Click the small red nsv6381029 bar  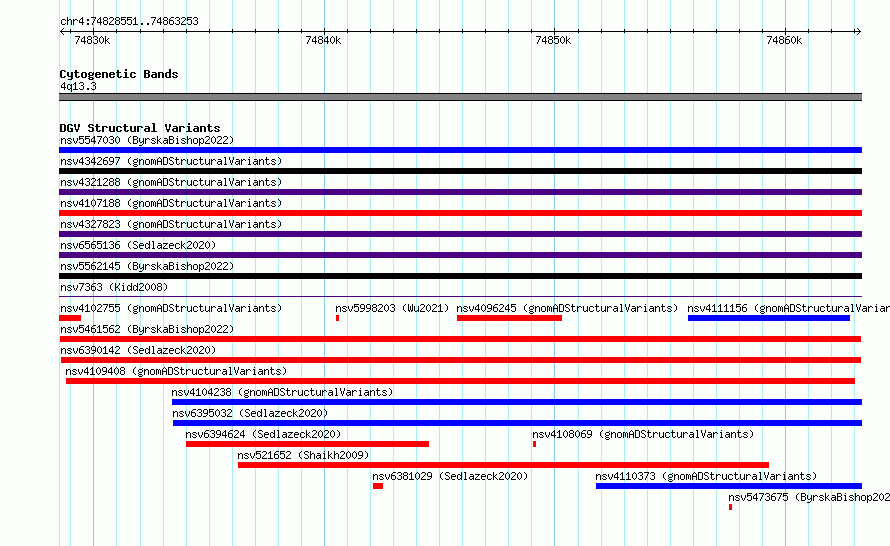[x=378, y=486]
